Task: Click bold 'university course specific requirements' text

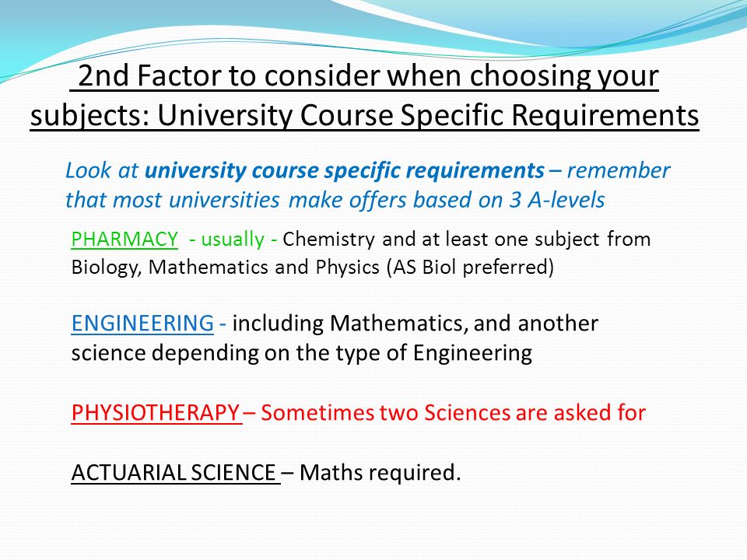Action: click(x=345, y=170)
